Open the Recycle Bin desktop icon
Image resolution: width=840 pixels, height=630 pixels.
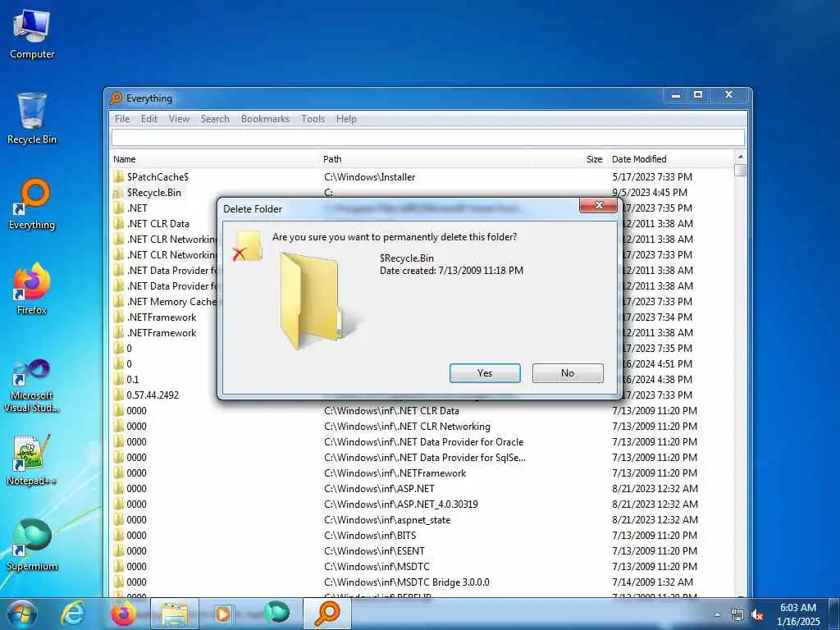[x=32, y=118]
